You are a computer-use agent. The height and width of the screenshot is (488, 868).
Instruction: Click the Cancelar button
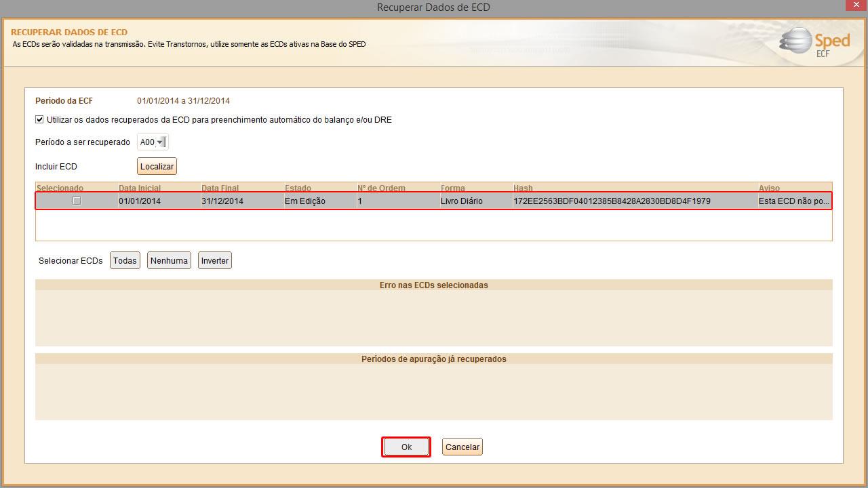coord(462,447)
